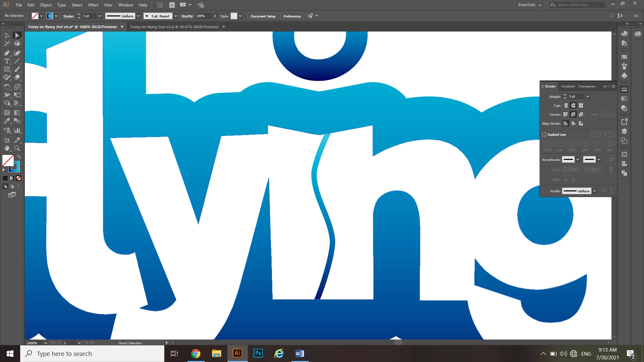Open the Effect menu
The image size is (644, 362).
[93, 5]
